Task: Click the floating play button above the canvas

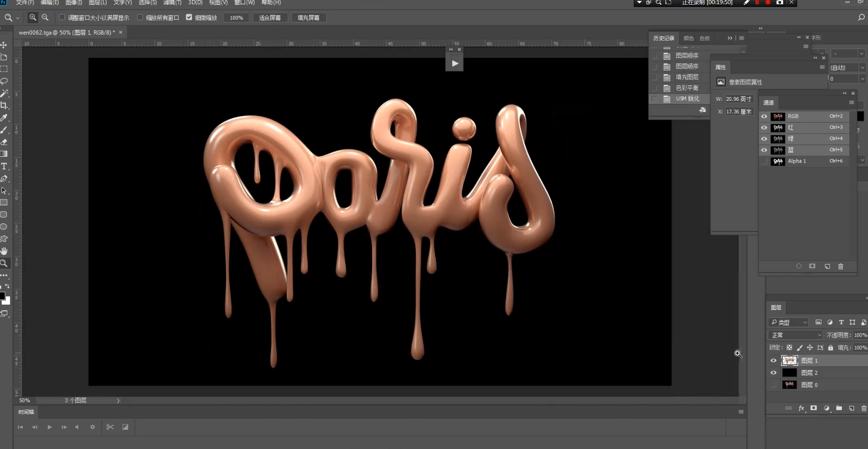Action: tap(455, 63)
